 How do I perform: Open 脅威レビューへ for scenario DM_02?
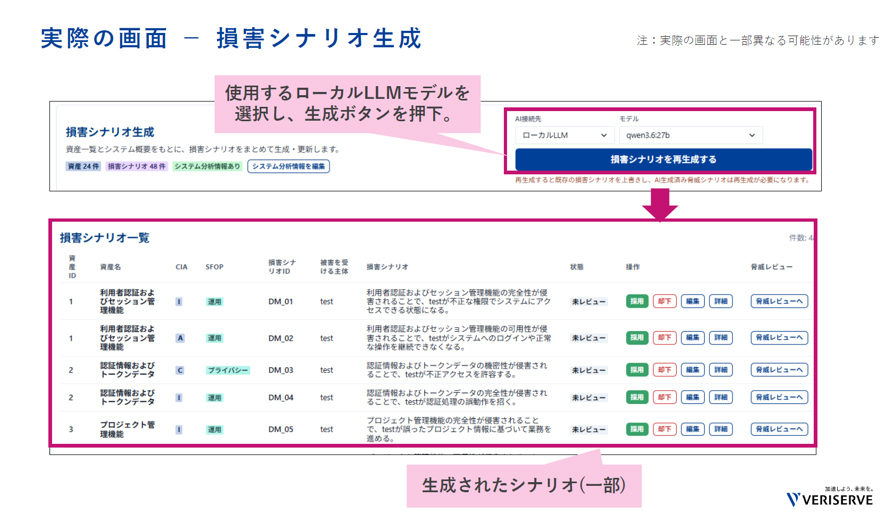click(779, 338)
